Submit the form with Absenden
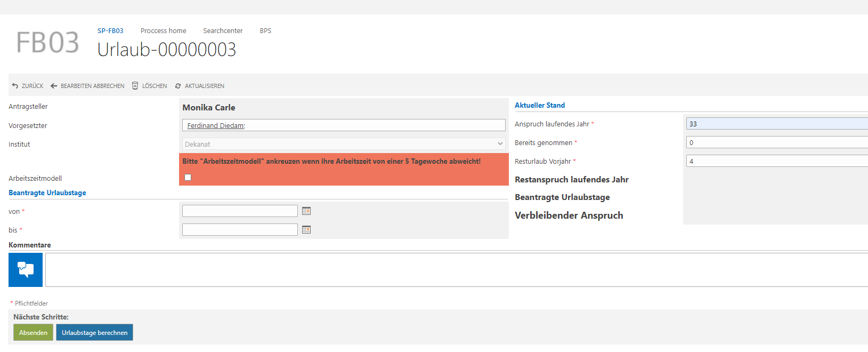 coord(33,332)
